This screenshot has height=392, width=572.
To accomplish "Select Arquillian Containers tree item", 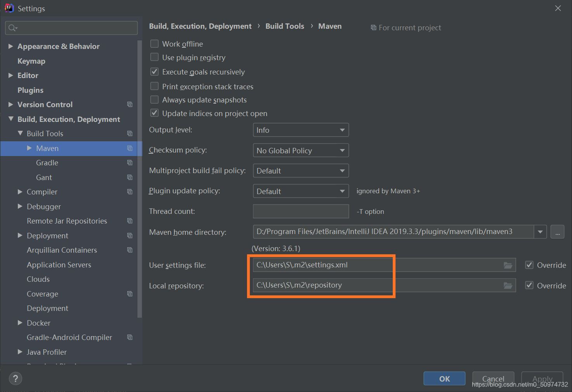I will click(62, 250).
